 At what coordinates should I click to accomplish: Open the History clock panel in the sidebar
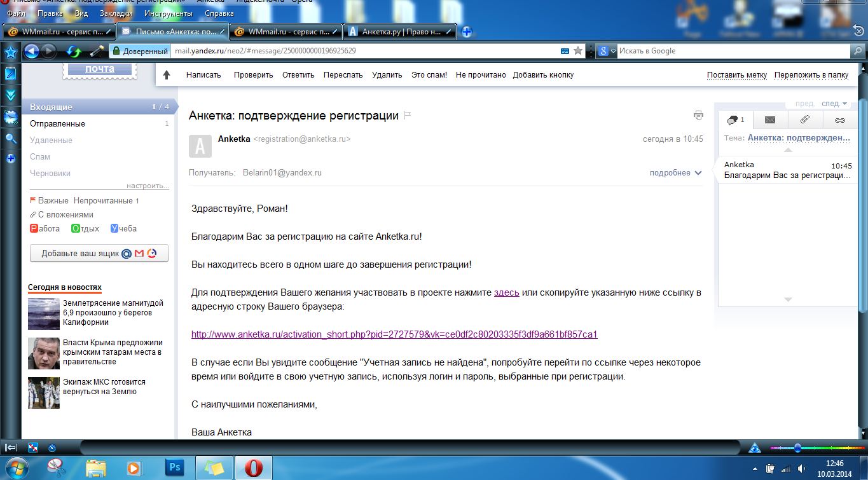(x=11, y=117)
